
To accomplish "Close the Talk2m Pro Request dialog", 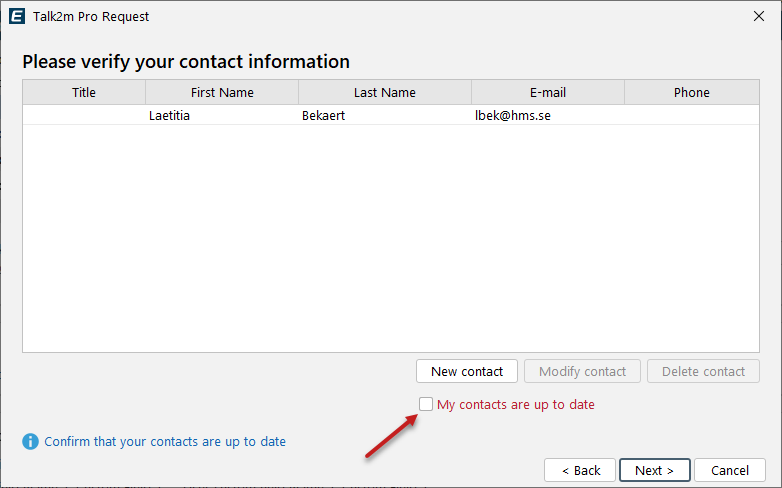I will click(758, 16).
